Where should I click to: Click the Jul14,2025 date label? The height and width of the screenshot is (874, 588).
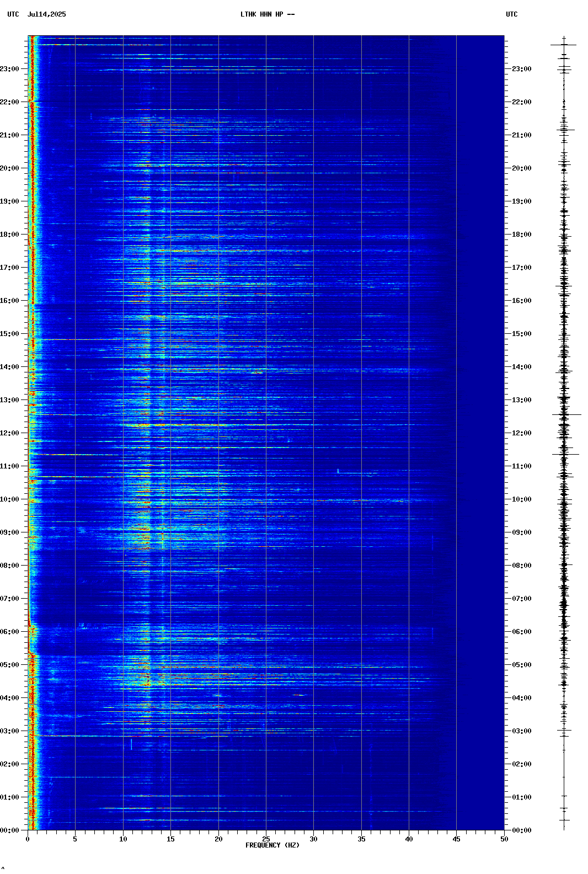tap(46, 14)
